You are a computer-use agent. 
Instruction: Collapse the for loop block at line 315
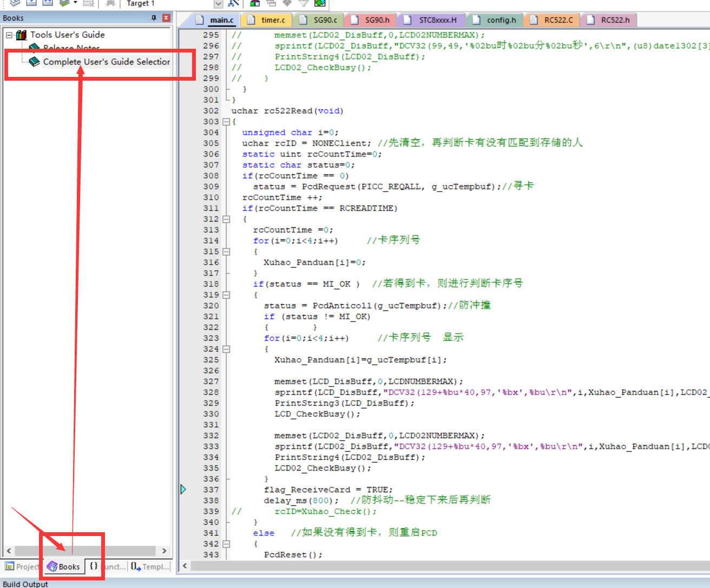tap(226, 252)
